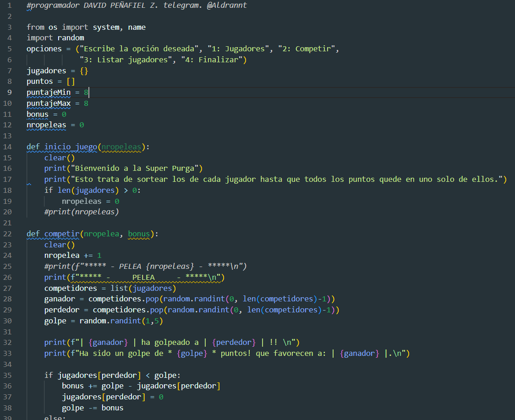Click line number 31 in the gutter

(x=7, y=332)
